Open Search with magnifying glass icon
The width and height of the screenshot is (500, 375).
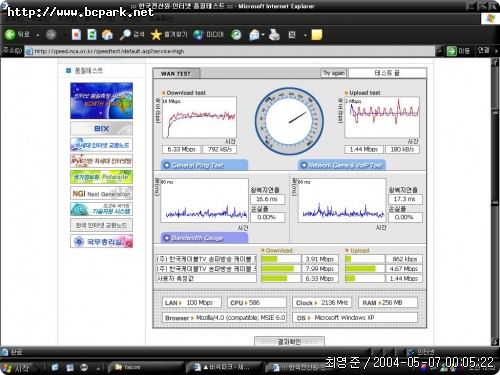pos(132,34)
